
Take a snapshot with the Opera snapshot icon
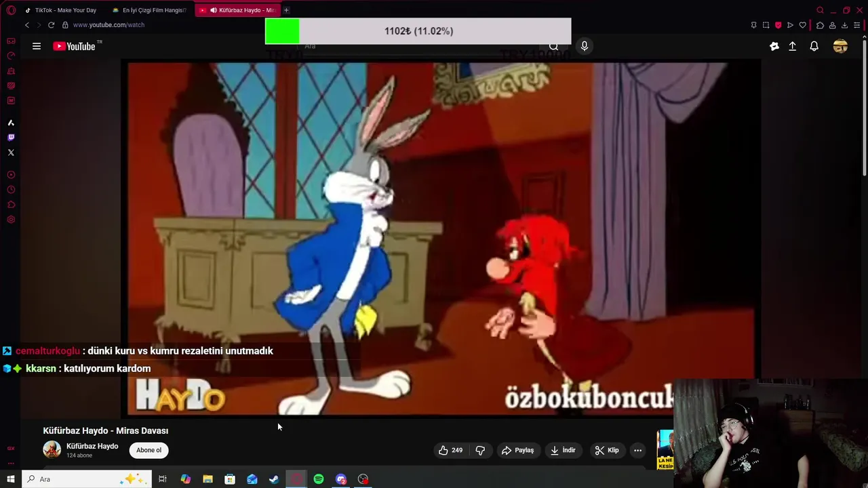click(766, 25)
